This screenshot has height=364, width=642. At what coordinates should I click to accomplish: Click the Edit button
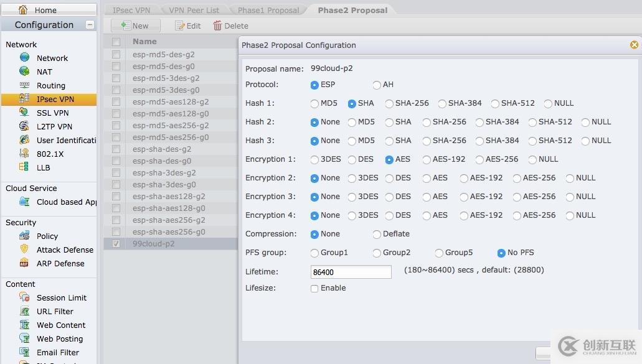(188, 26)
